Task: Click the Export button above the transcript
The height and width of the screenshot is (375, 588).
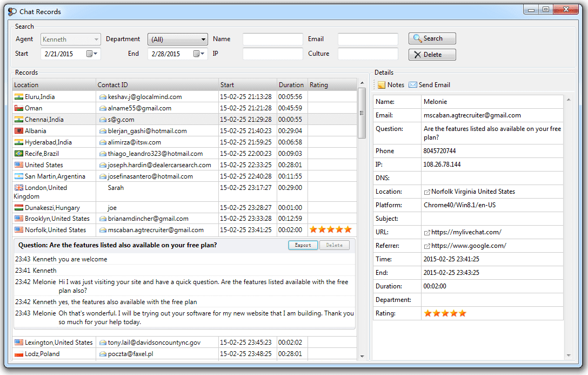Action: coord(303,245)
